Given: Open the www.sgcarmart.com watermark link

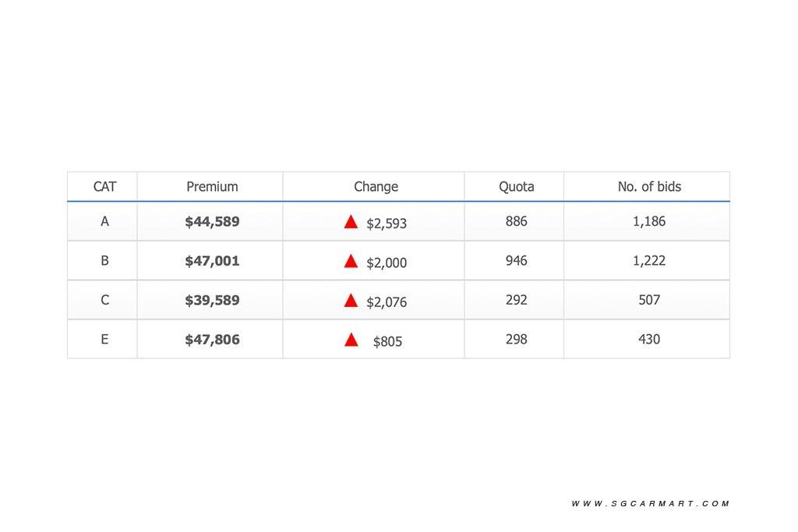Looking at the screenshot, I should coord(651,504).
